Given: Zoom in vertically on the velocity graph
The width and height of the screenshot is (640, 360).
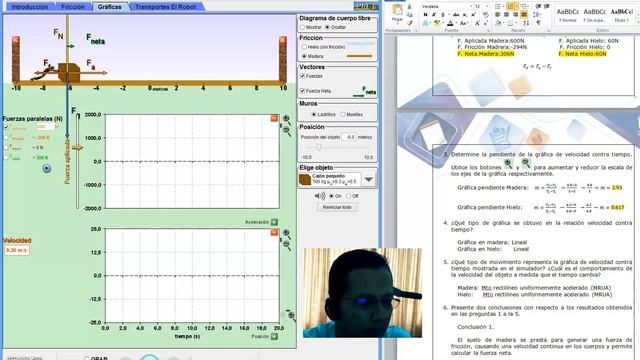Looking at the screenshot, I should (287, 233).
